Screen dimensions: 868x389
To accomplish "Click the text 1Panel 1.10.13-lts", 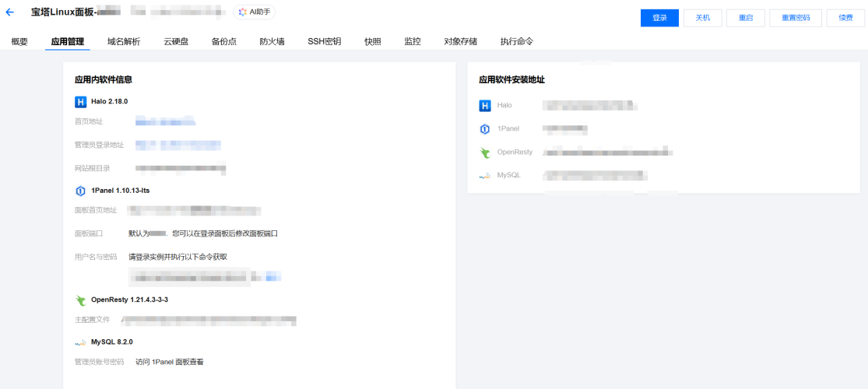I will [121, 191].
